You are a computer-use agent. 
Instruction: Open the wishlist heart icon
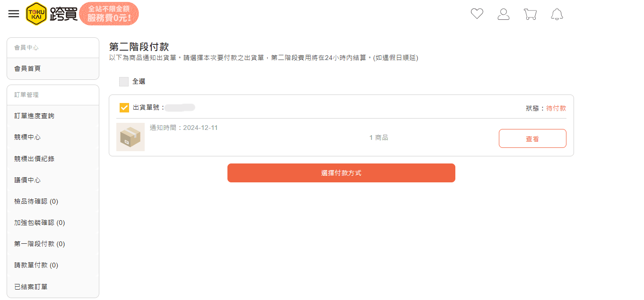[x=477, y=14]
